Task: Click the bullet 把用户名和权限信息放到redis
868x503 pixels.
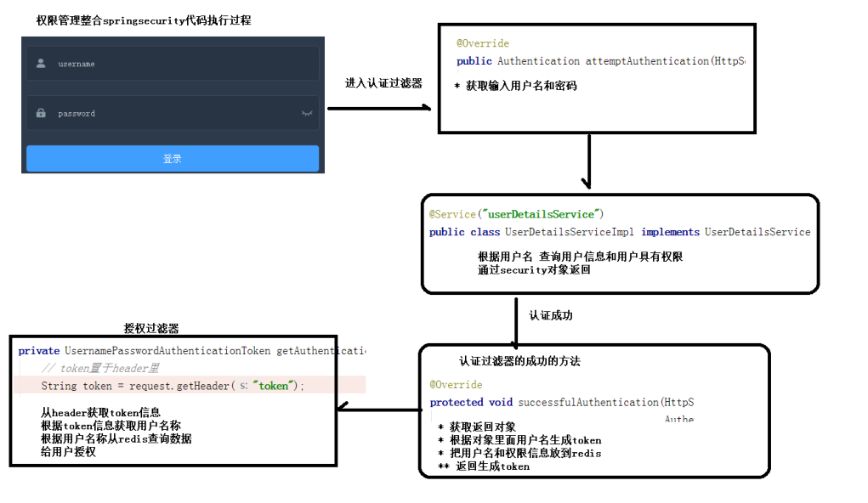Action: click(x=525, y=453)
